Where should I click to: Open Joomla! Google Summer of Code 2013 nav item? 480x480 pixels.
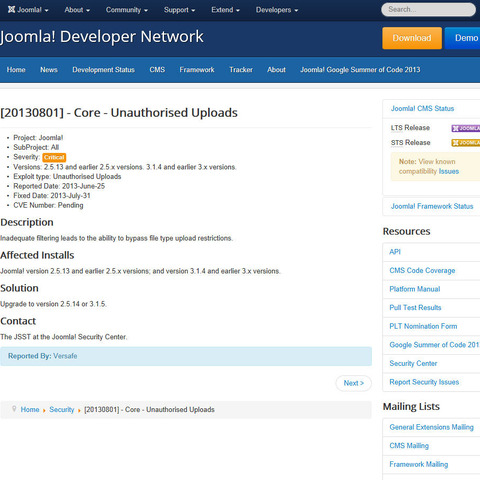pyautogui.click(x=360, y=70)
